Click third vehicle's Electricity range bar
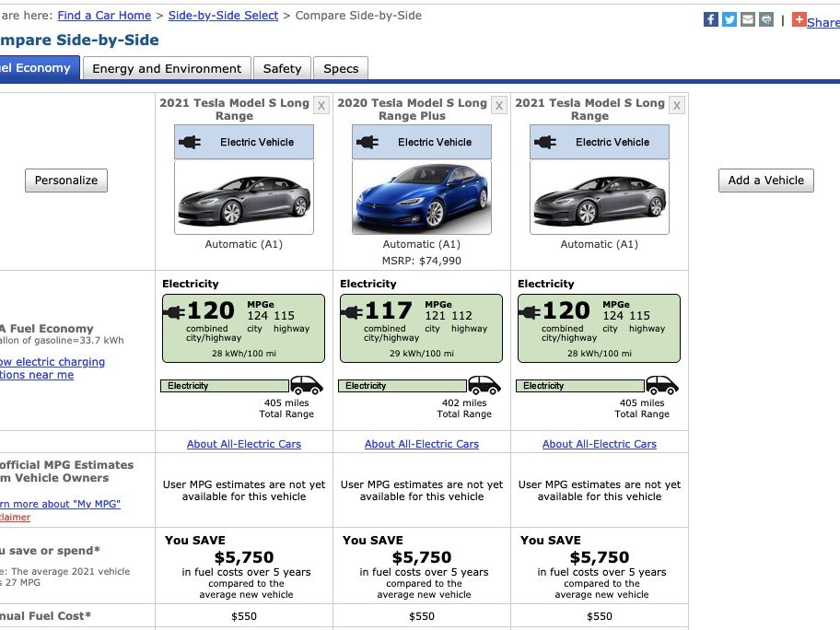Screen dimensions: 840x630 (580, 386)
